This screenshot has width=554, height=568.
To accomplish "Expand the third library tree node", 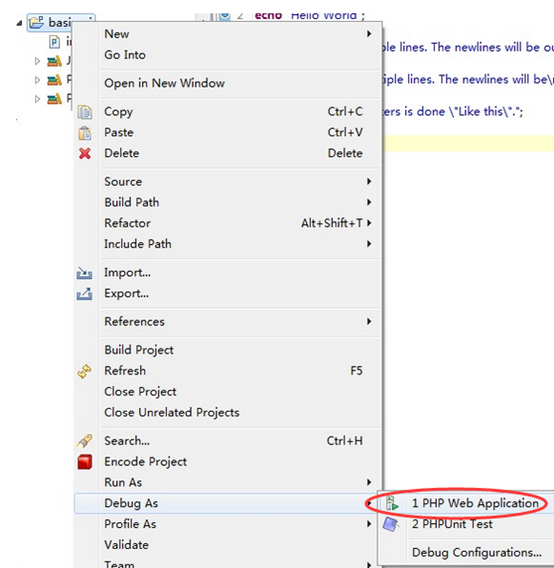I will click(x=37, y=99).
